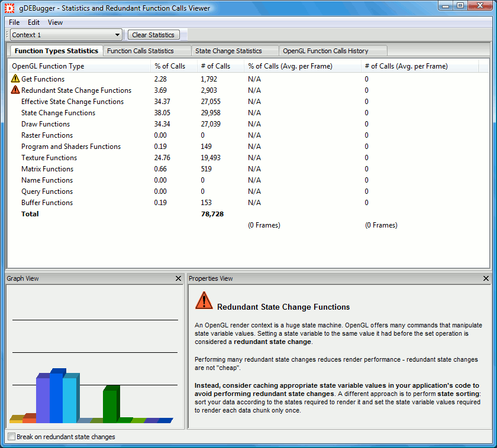This screenshot has width=497, height=448.
Task: Close the Properties View panel
Action: tap(486, 278)
